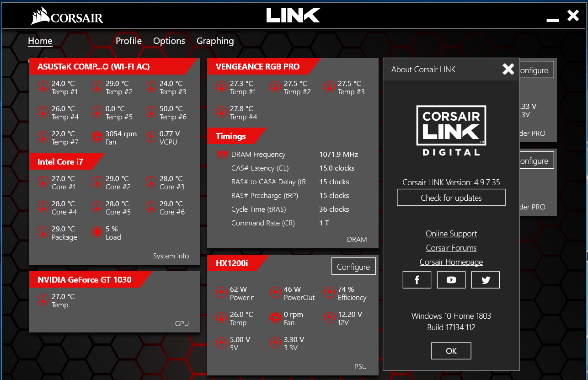Select the CPU Package temperature icon
Screen dimensions: 588x380
click(x=43, y=232)
